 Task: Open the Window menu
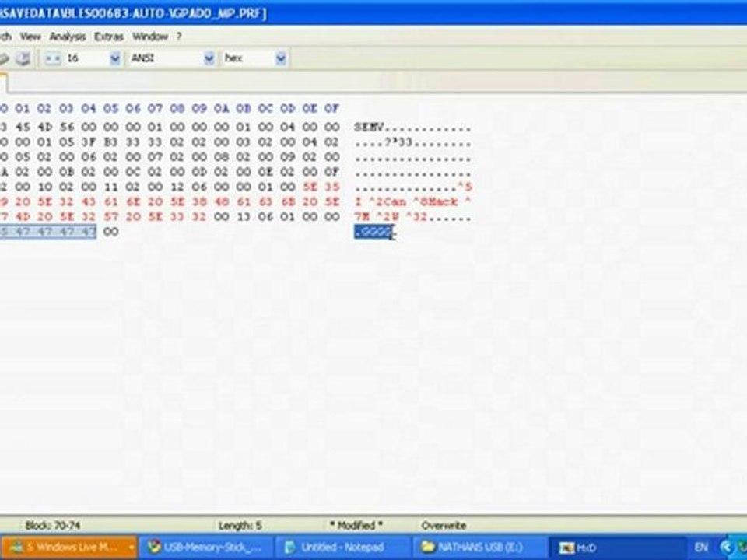point(150,37)
